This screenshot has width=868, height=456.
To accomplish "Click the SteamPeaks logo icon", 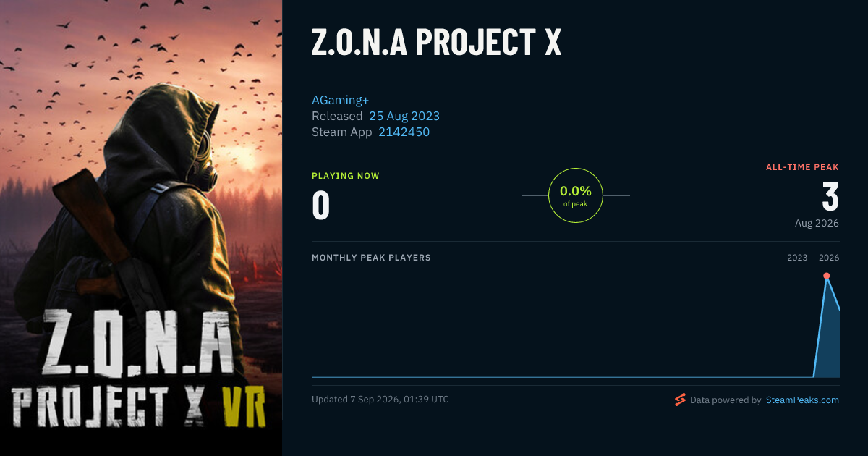I will [x=680, y=400].
